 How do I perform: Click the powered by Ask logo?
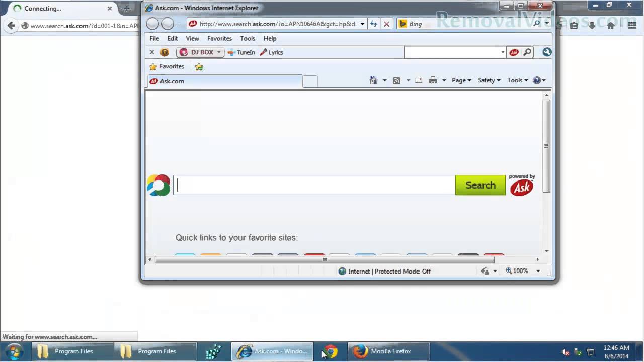(x=522, y=185)
